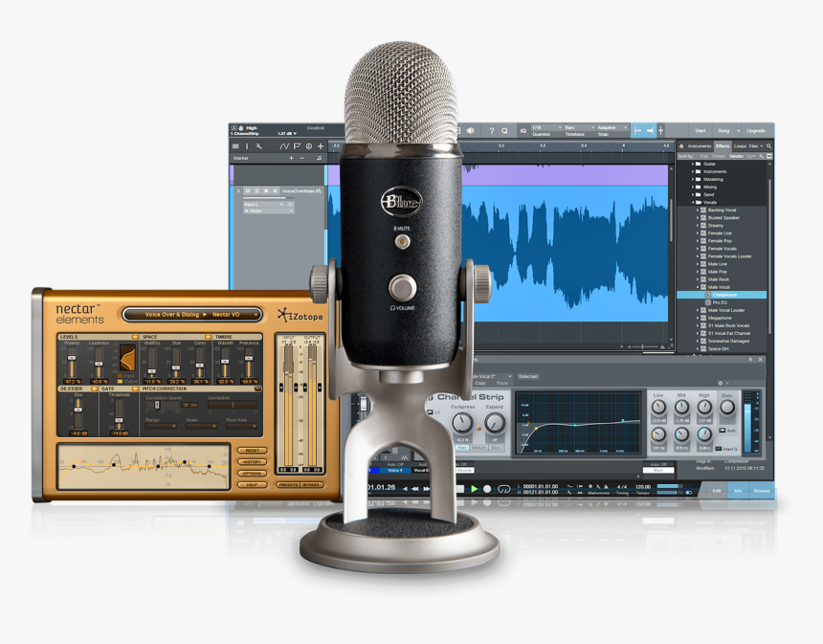Click the rewind button in transport

(x=414, y=489)
